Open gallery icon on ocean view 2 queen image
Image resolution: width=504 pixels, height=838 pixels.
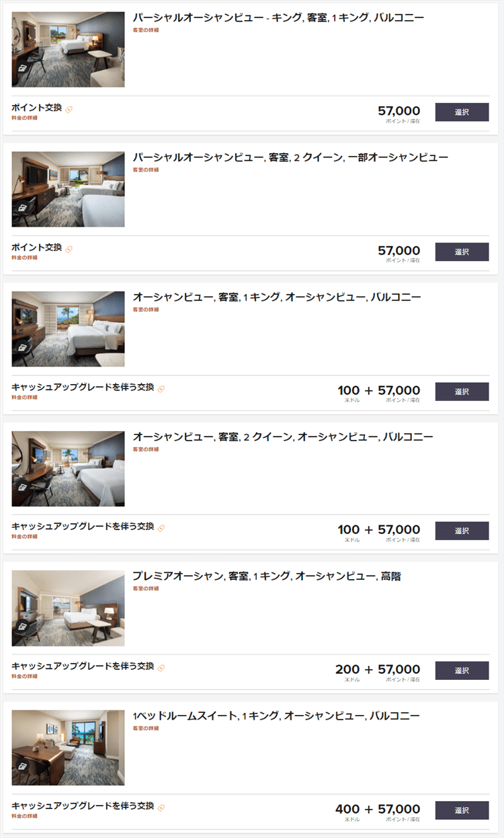pyautogui.click(x=22, y=488)
